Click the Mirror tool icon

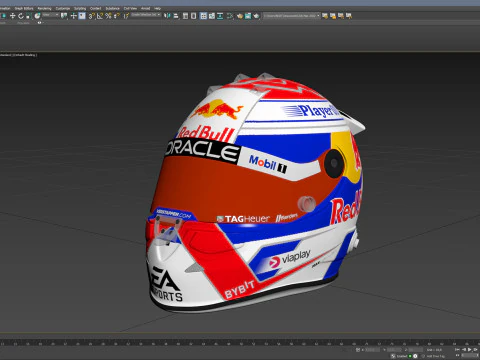pos(167,16)
